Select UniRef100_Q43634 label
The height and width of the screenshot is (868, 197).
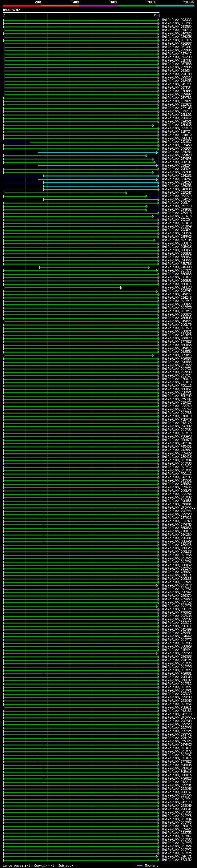pos(177,71)
